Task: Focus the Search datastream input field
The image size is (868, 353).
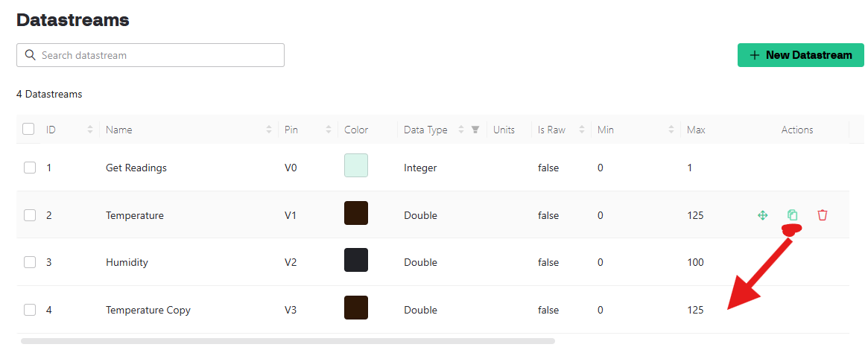Action: click(x=151, y=55)
